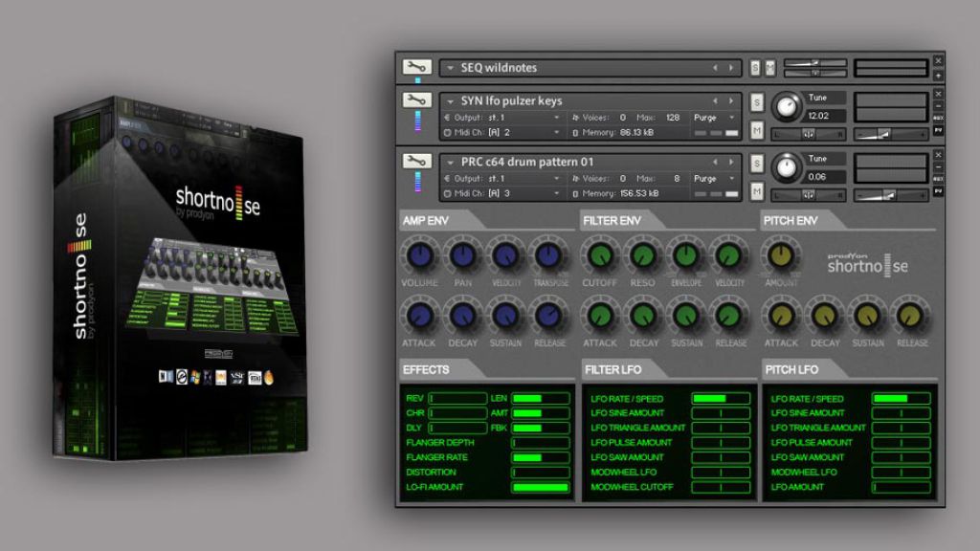Viewport: 980px width, 551px height.
Task: Close the SEQ wildnotes instrument
Action: click(938, 60)
